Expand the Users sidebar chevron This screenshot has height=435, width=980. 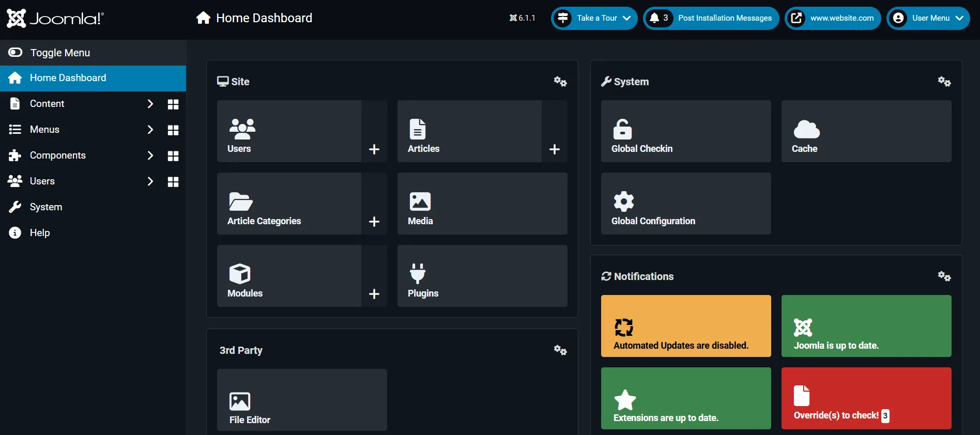pos(150,181)
